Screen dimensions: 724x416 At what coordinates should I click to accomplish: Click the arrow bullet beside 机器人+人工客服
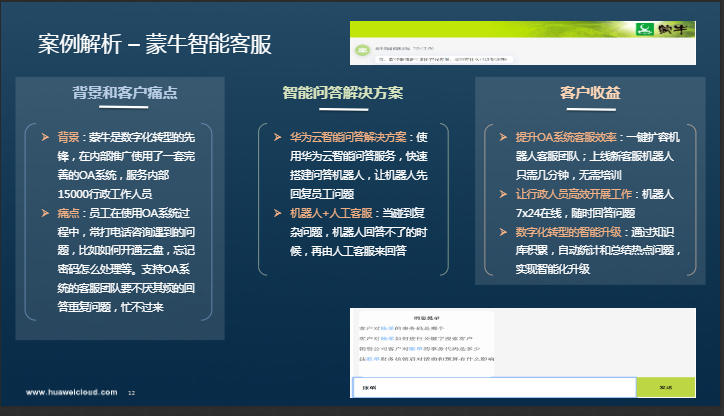pyautogui.click(x=278, y=213)
